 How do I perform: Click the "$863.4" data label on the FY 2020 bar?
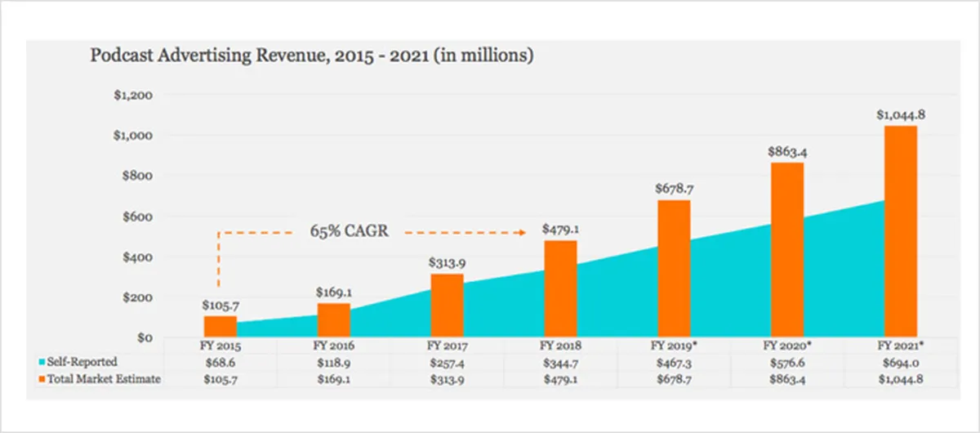pyautogui.click(x=787, y=151)
